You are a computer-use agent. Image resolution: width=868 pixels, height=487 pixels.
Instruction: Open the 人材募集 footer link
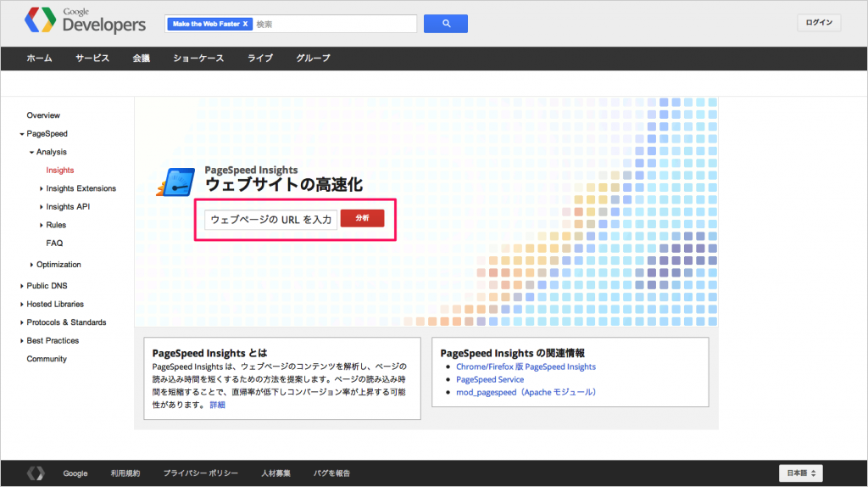pos(275,473)
